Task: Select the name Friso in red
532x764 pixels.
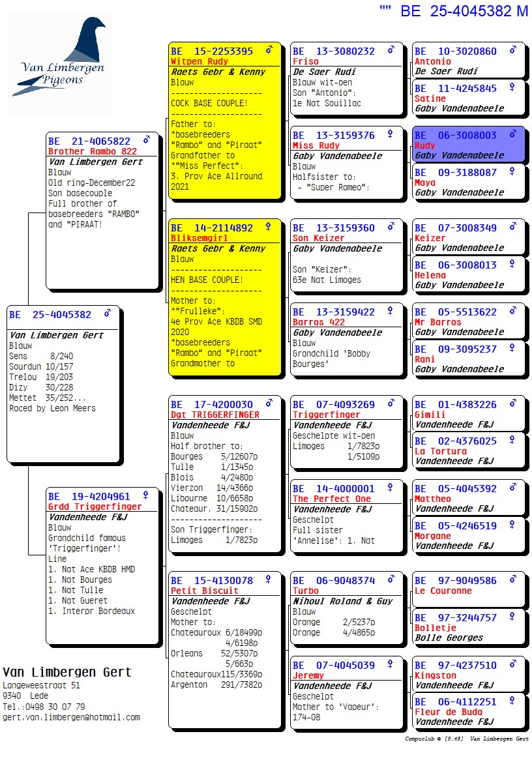Action: [306, 61]
